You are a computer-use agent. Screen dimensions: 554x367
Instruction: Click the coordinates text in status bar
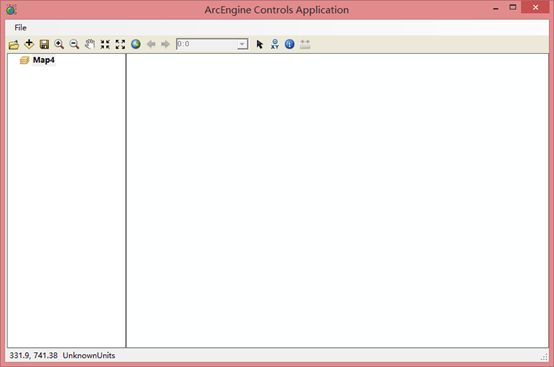pyautogui.click(x=33, y=355)
